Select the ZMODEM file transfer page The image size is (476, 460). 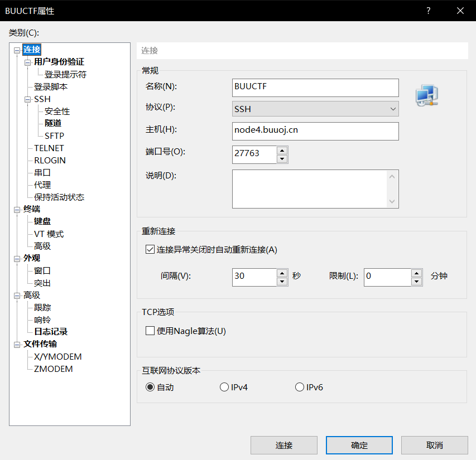[x=52, y=369]
